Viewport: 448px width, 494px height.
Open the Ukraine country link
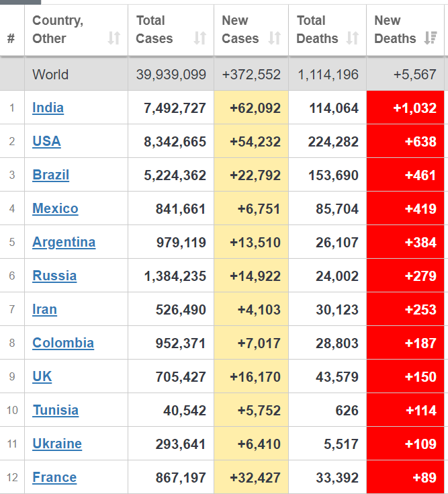point(57,444)
